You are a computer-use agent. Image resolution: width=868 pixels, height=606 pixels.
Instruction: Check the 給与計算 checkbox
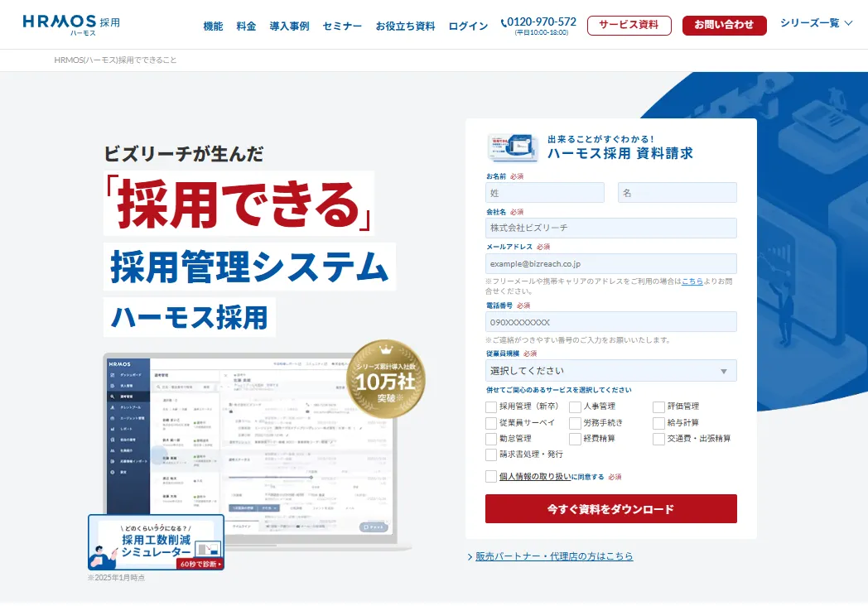pyautogui.click(x=658, y=423)
